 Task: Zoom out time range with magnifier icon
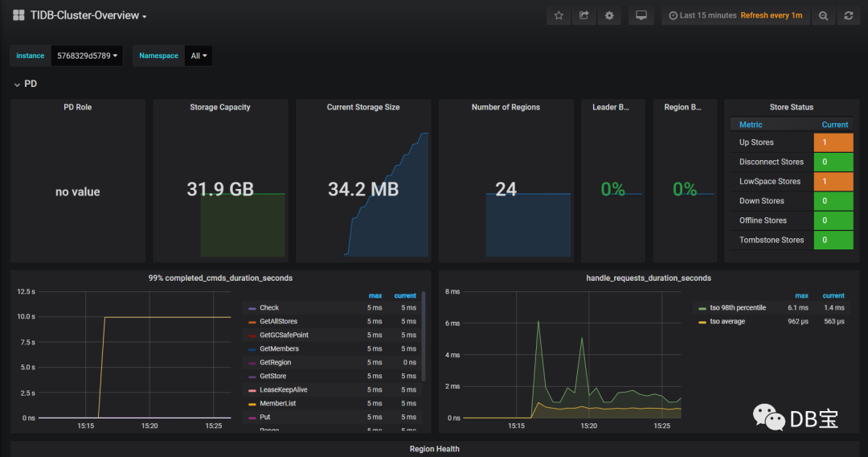tap(823, 15)
